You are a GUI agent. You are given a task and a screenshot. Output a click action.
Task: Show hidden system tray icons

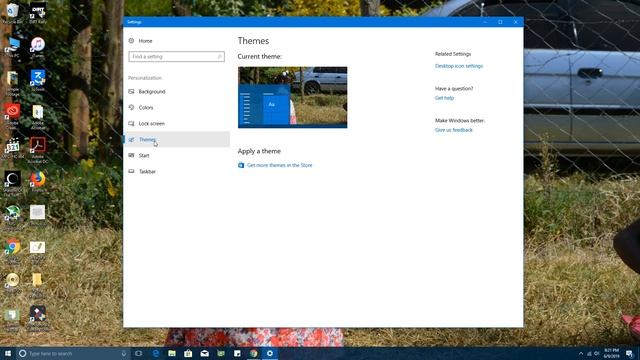[x=581, y=353]
